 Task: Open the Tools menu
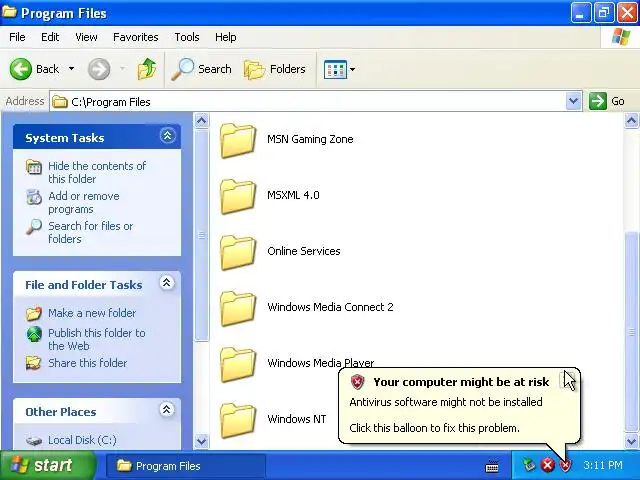(187, 37)
